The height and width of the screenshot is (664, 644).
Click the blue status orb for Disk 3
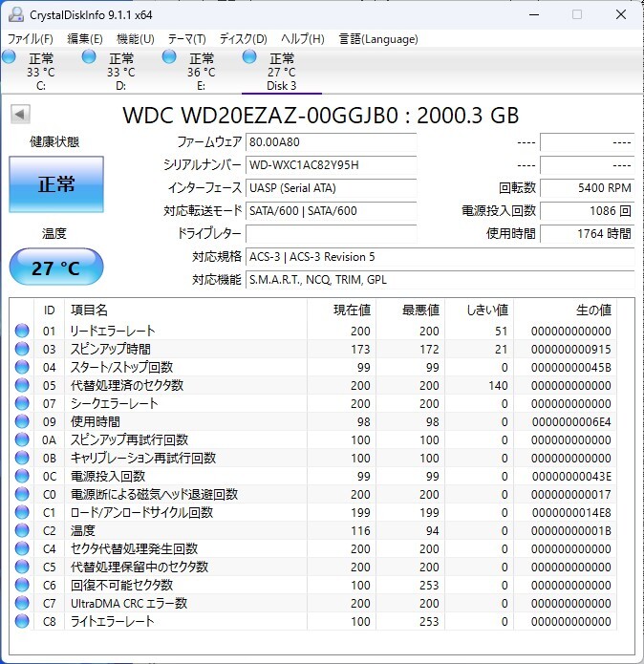249,56
